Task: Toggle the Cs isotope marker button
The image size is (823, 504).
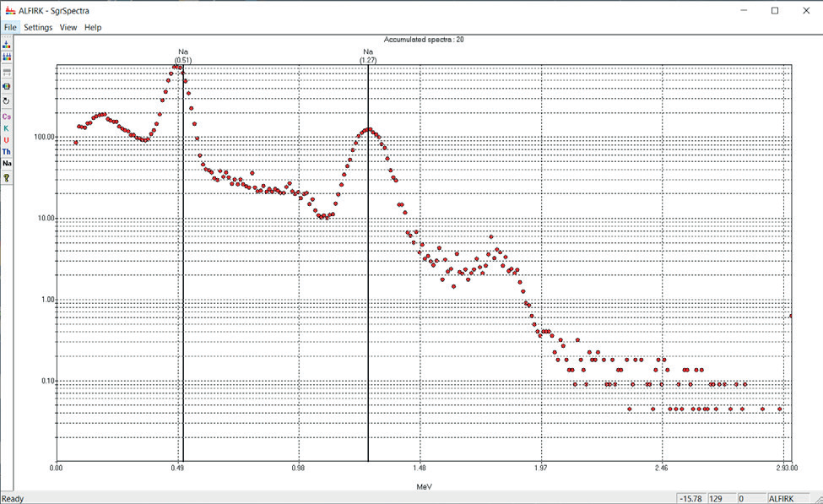Action: coord(7,117)
